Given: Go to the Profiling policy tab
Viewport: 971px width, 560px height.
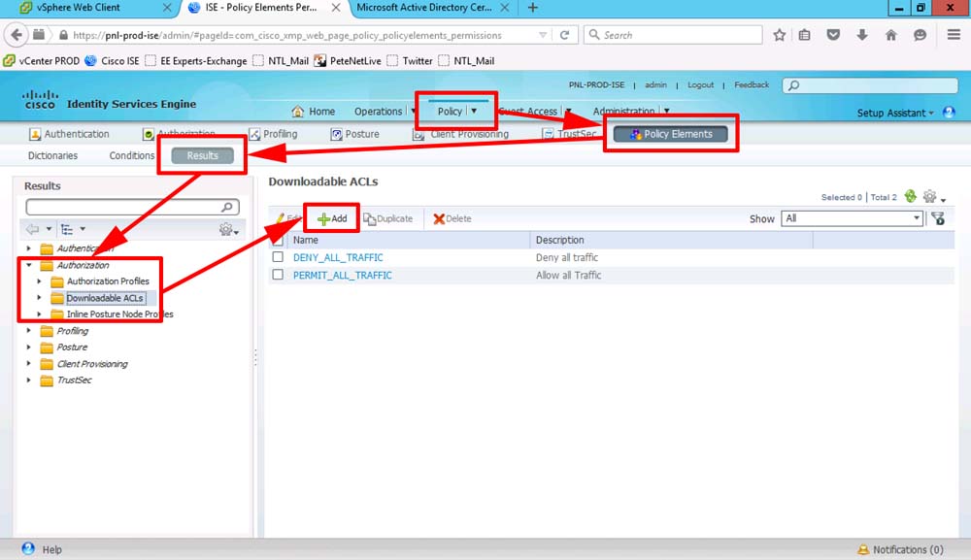Looking at the screenshot, I should (273, 134).
